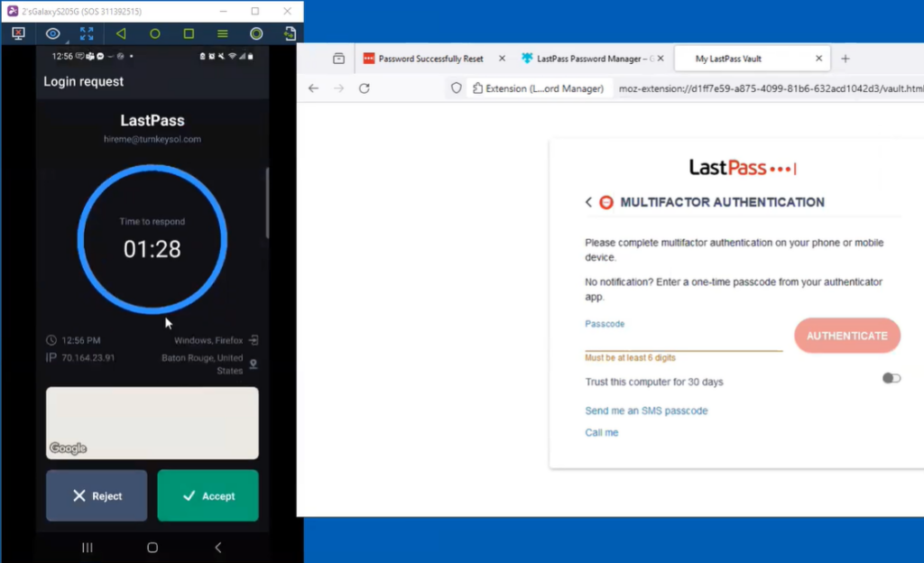924x563 pixels.
Task: Open the hamburger menu icon in remote toolbar
Action: tap(221, 33)
